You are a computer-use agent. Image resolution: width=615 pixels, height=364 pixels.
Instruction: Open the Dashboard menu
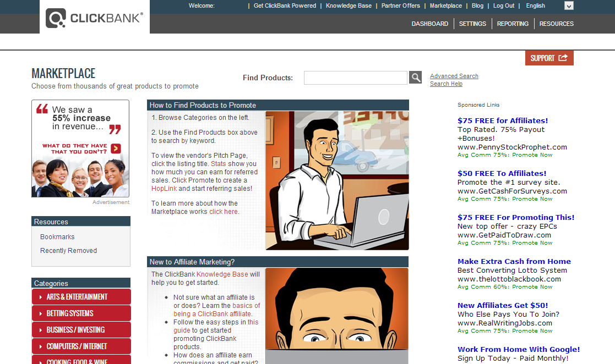(x=430, y=24)
